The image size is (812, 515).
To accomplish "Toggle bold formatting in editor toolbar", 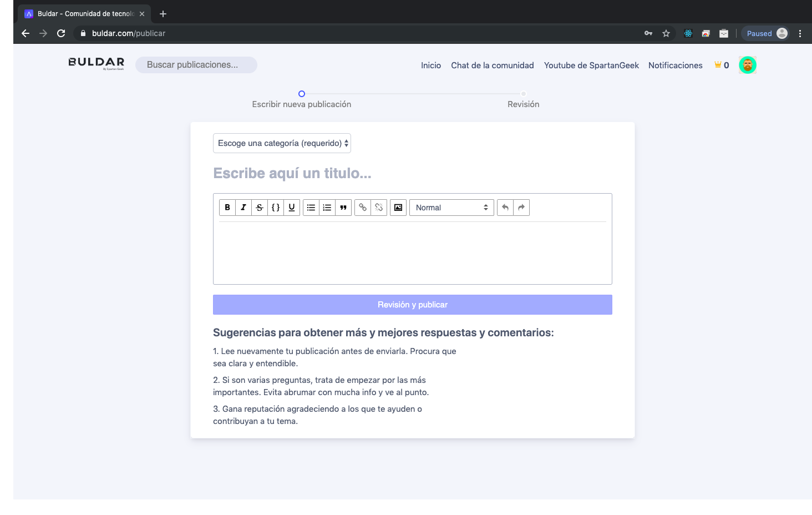I will (227, 208).
